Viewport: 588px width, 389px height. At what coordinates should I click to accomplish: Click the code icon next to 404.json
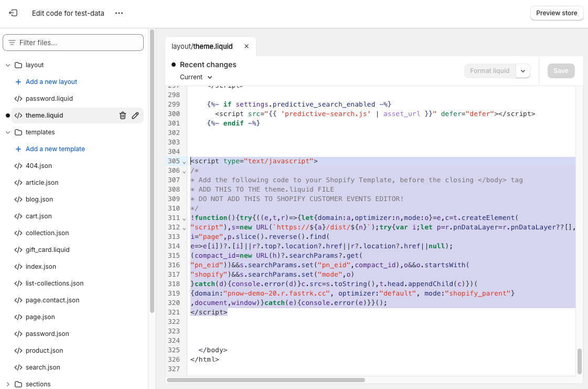(18, 166)
